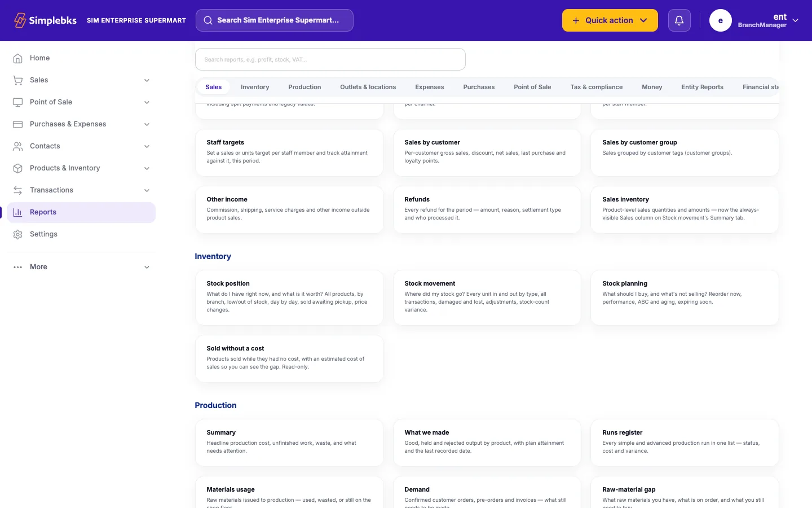Switch to the Production reports tab
Screen dimensions: 812x508
click(x=304, y=87)
